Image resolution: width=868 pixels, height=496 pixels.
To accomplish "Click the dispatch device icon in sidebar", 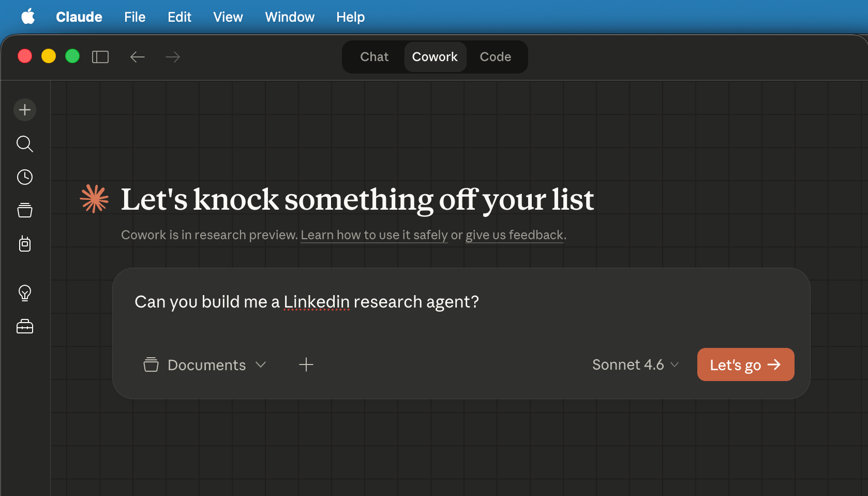I will [25, 244].
